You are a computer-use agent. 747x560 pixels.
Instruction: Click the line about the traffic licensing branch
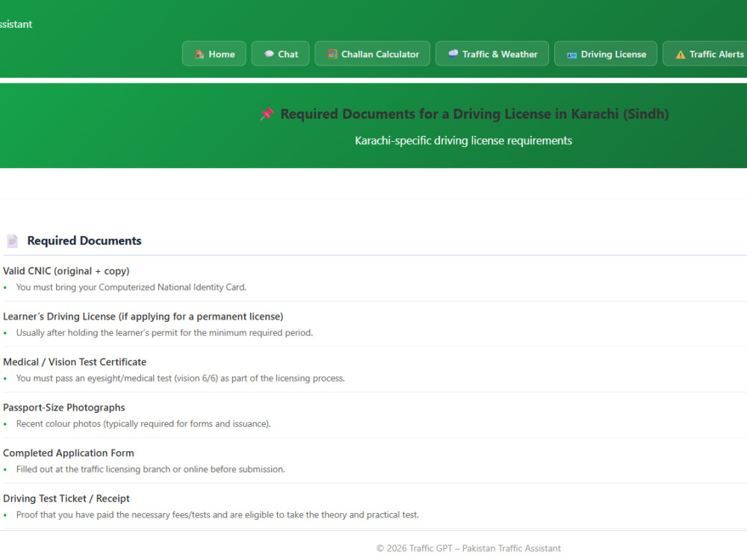coord(151,469)
